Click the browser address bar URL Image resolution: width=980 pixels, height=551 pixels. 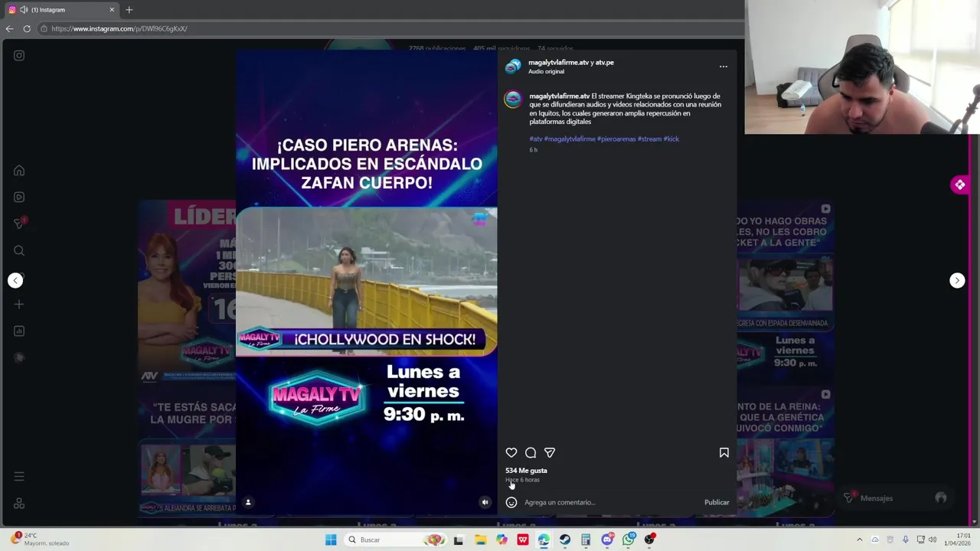pos(119,28)
